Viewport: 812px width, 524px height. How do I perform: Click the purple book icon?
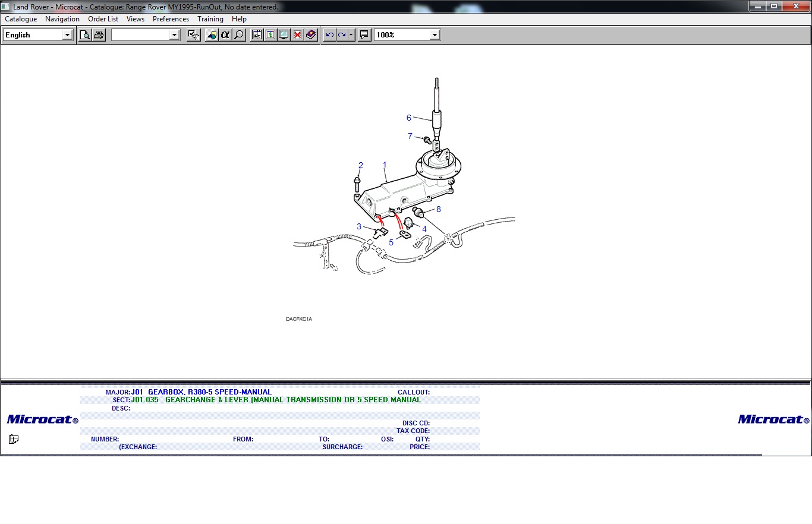point(311,35)
